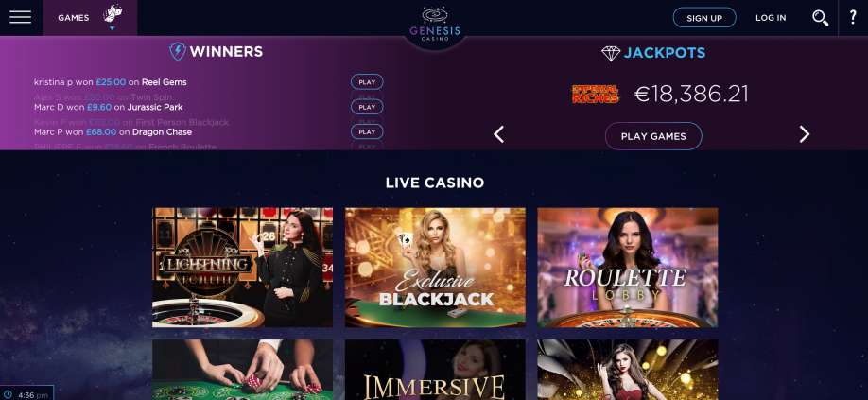Open Lightning Roulette live game thumbnail
Image resolution: width=868 pixels, height=400 pixels.
pos(242,268)
